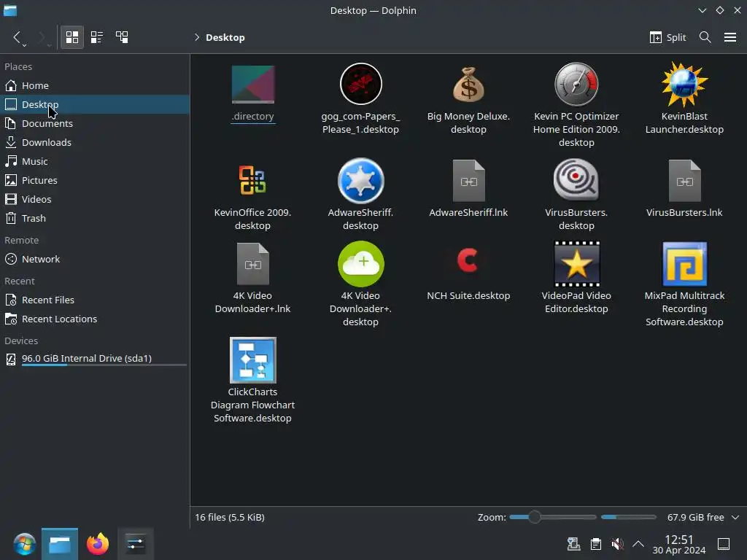747x560 pixels.
Task: Expand the 67.9 GiB free dropdown arrow
Action: point(735,517)
